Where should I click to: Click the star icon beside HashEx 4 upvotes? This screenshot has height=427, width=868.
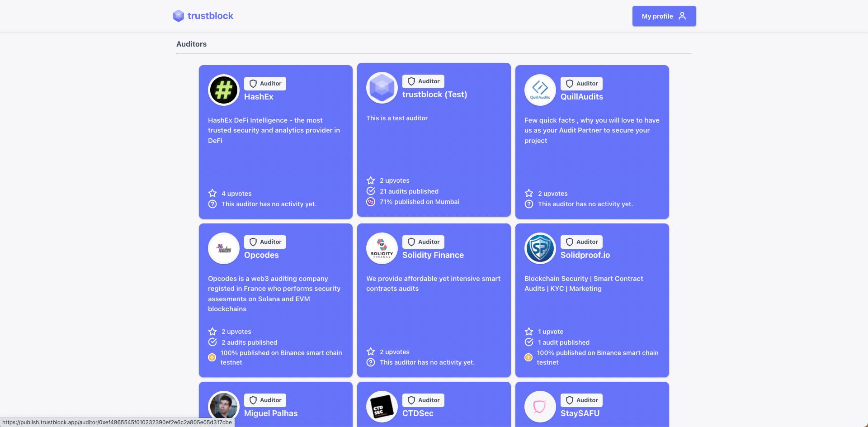[x=212, y=193]
